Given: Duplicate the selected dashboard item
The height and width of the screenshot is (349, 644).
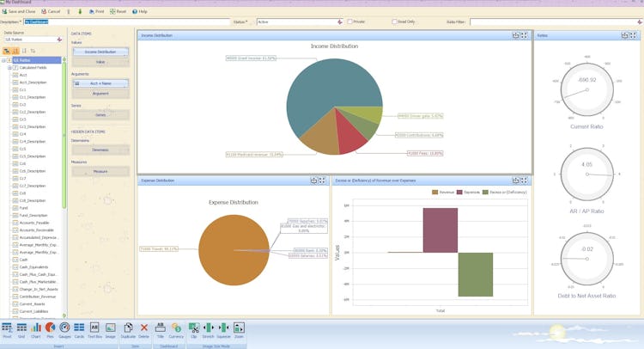Looking at the screenshot, I should click(x=128, y=330).
